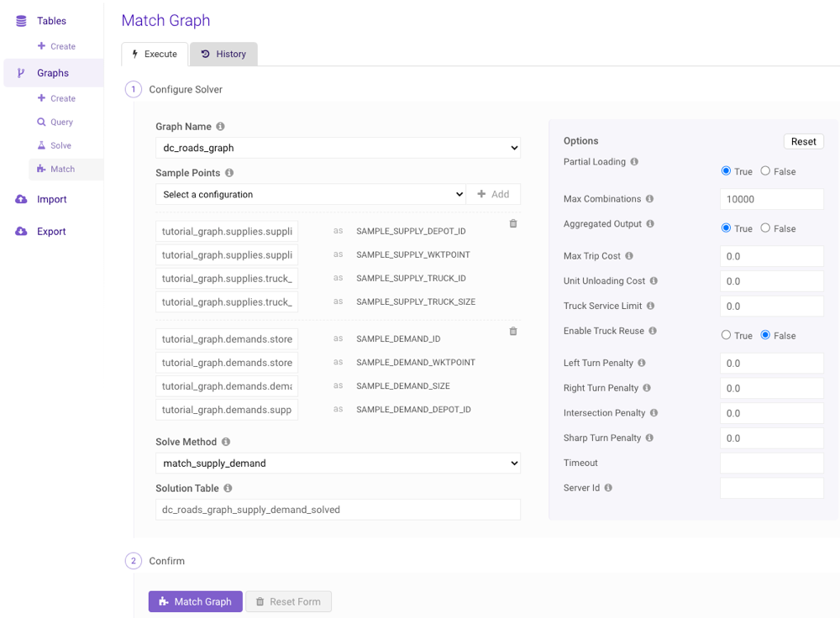Add a new sample points configuration

point(494,193)
